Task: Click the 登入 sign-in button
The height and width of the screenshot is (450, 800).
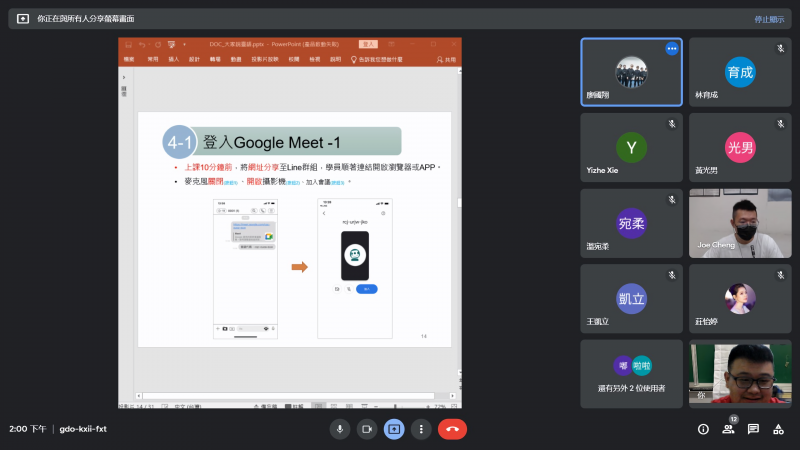Action: (368, 44)
